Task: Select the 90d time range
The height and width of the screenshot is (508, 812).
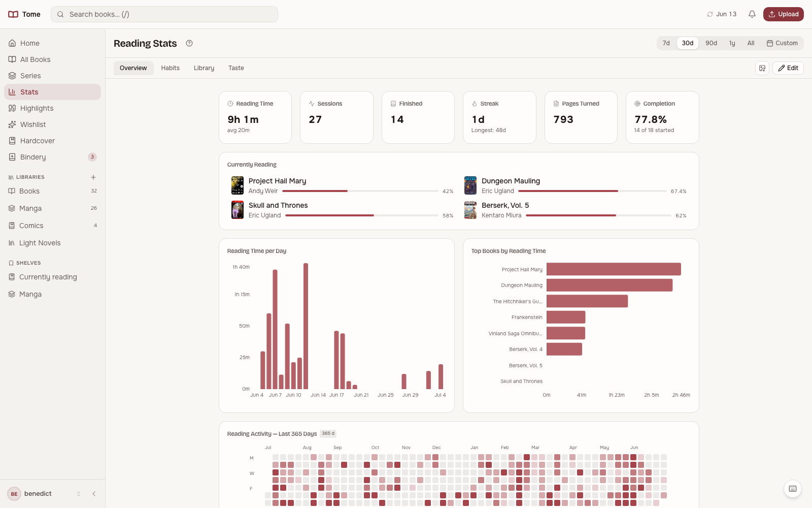Action: [712, 43]
